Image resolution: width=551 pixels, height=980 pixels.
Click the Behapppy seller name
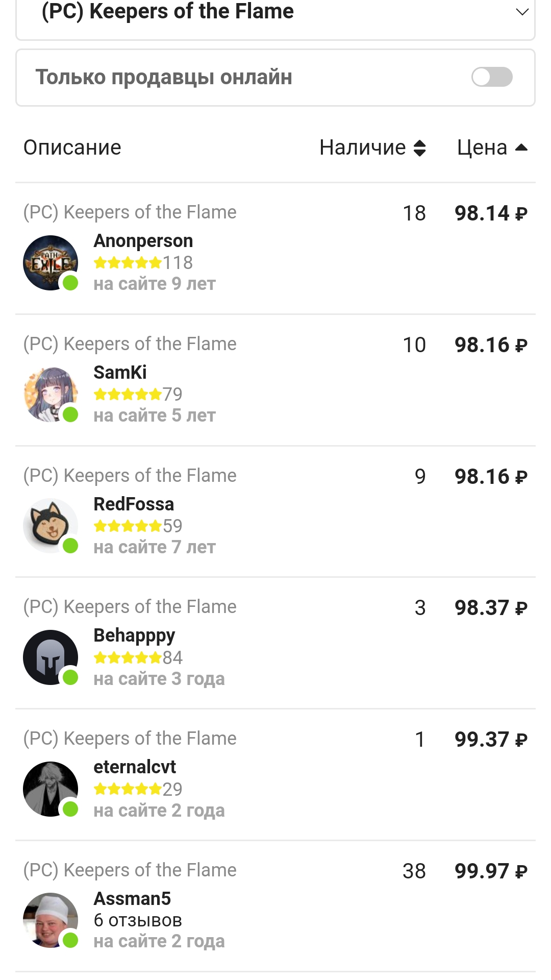[134, 635]
